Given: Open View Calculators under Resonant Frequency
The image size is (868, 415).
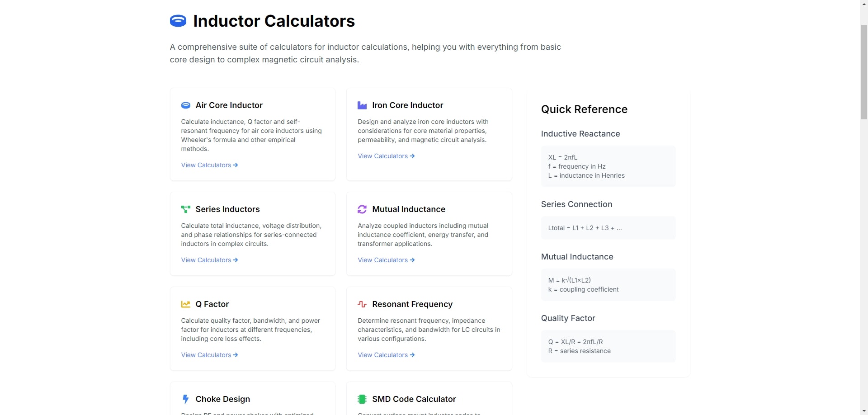Looking at the screenshot, I should (386, 355).
